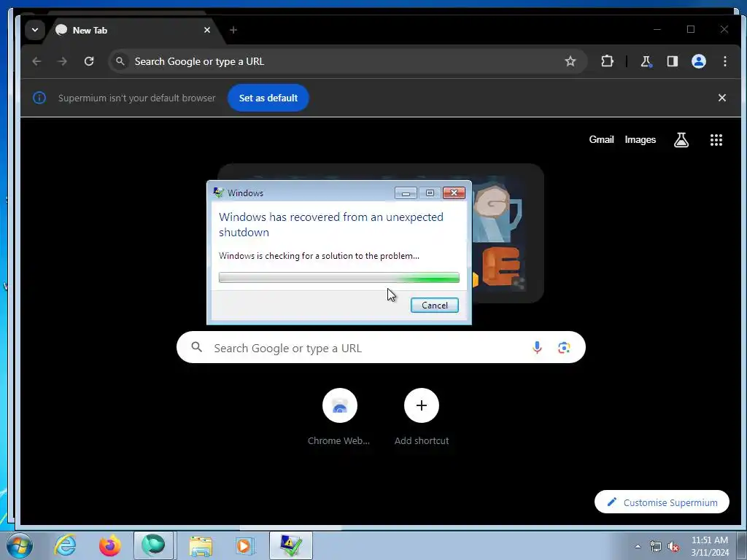Click Customise Supermium button

(x=662, y=502)
